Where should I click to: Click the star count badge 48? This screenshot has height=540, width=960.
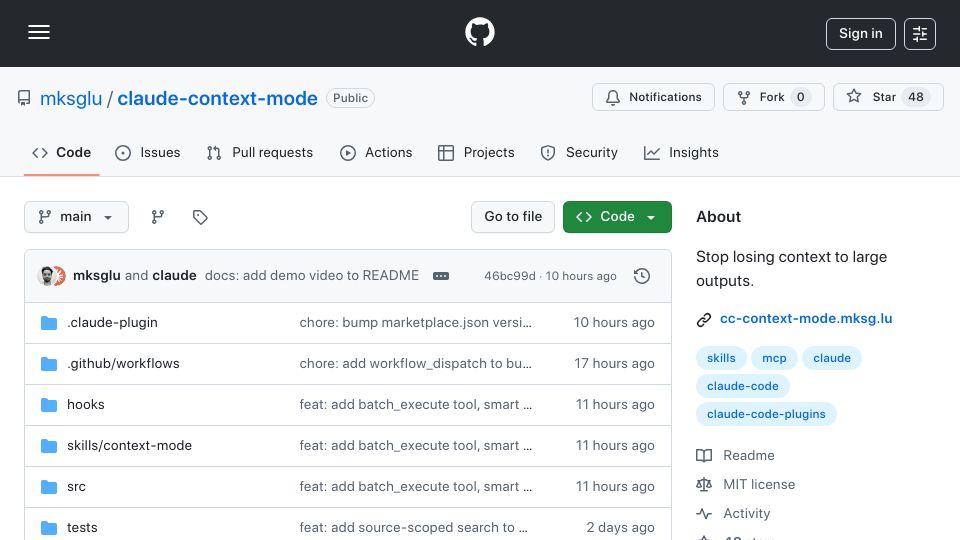pyautogui.click(x=915, y=97)
